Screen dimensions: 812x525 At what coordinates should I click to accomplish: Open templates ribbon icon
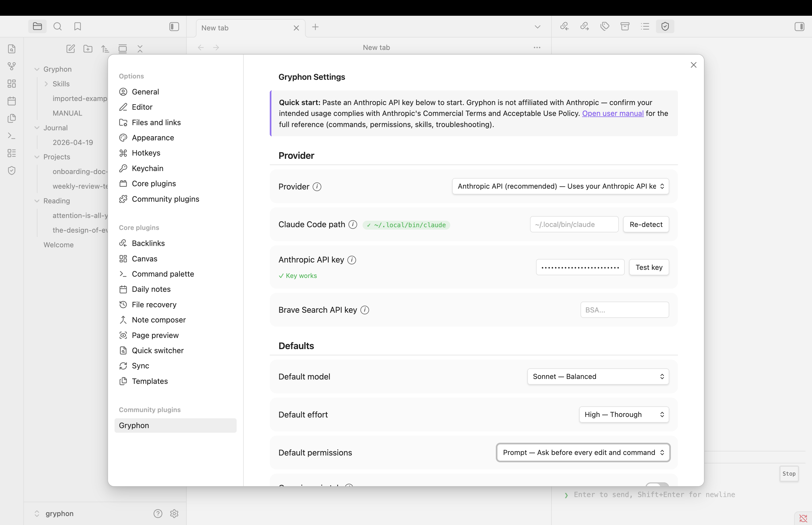12,118
